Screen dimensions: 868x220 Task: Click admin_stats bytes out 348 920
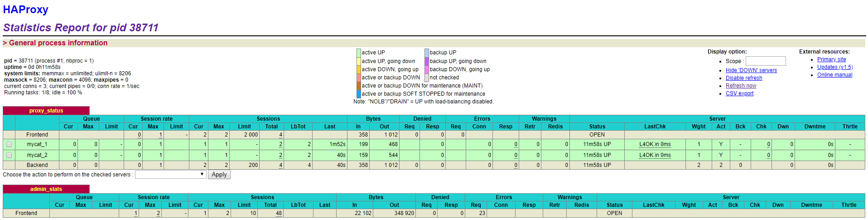pyautogui.click(x=404, y=213)
